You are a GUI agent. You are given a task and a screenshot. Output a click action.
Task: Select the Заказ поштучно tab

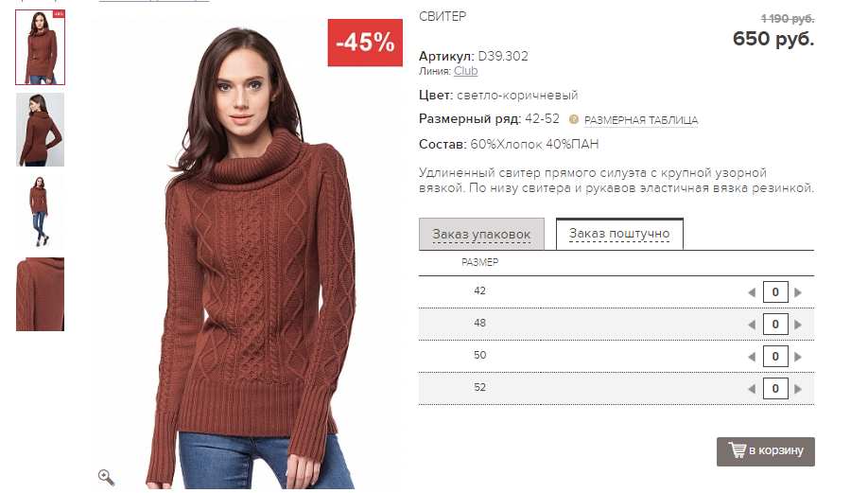(x=619, y=234)
